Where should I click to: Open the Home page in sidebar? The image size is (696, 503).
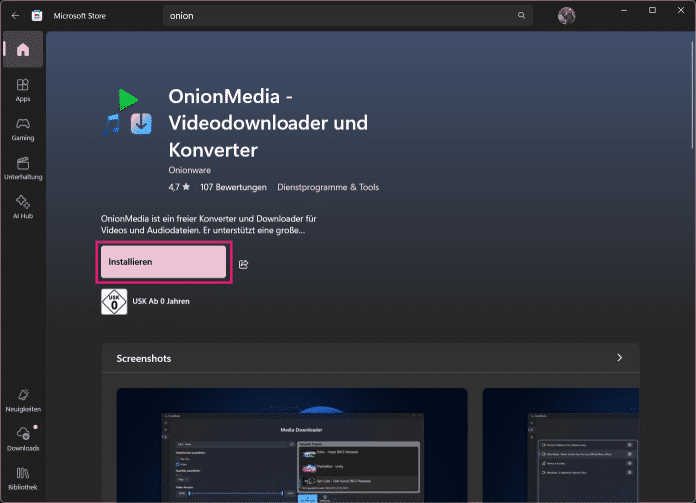[x=22, y=50]
